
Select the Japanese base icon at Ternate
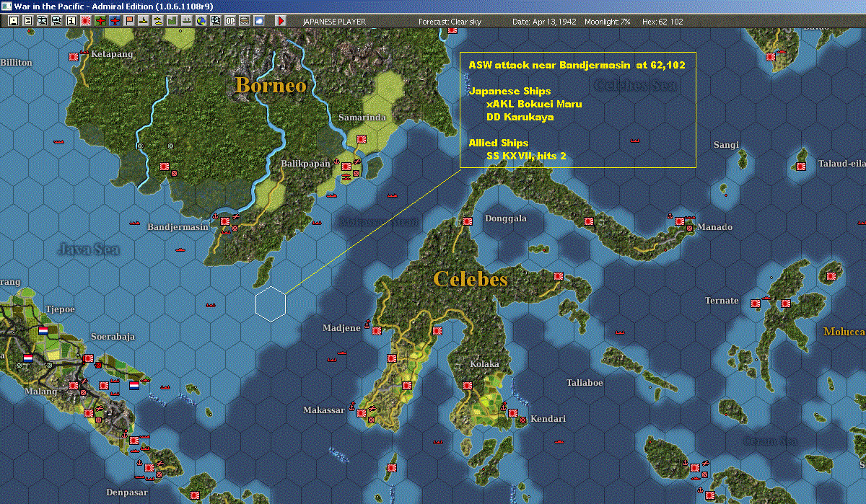point(756,304)
